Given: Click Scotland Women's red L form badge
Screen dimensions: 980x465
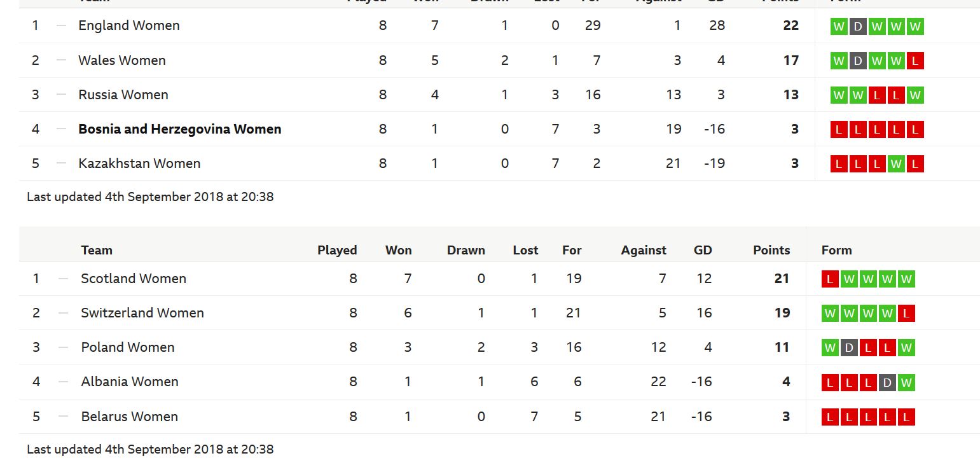Looking at the screenshot, I should (x=830, y=279).
